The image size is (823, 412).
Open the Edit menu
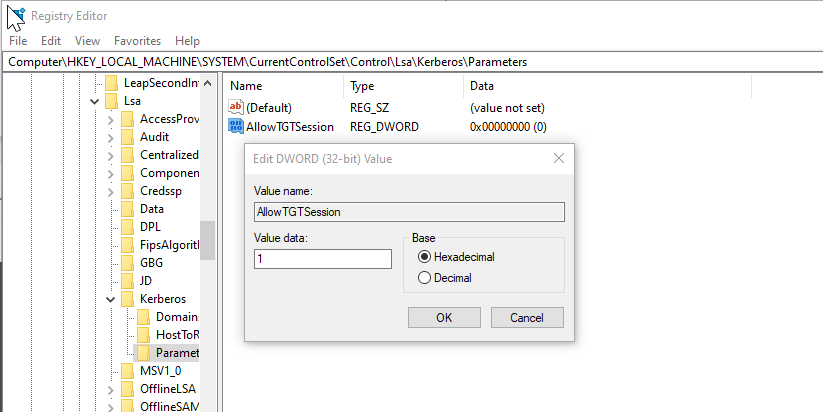pos(51,40)
